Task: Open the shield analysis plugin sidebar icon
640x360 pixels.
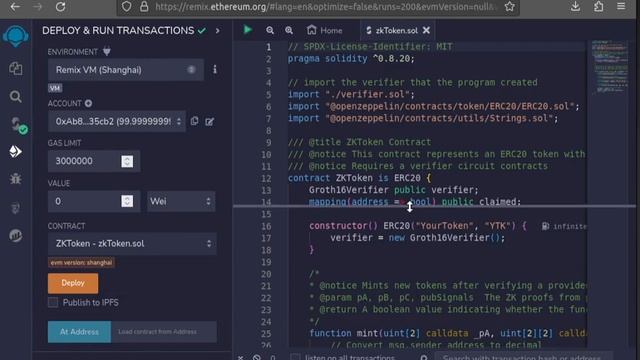Action: [16, 208]
